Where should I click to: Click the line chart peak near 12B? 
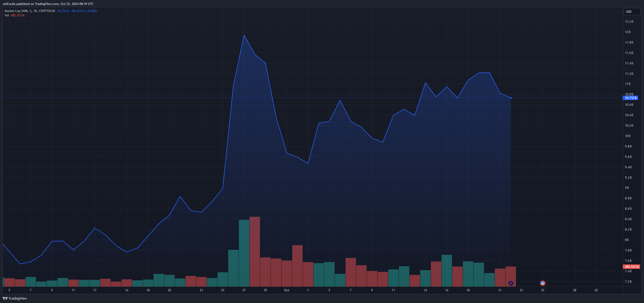click(x=244, y=35)
